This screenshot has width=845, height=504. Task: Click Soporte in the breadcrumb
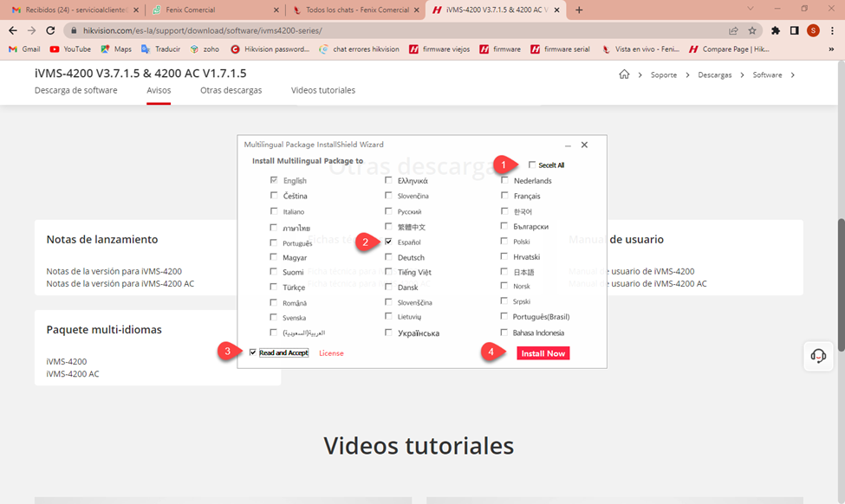[663, 74]
